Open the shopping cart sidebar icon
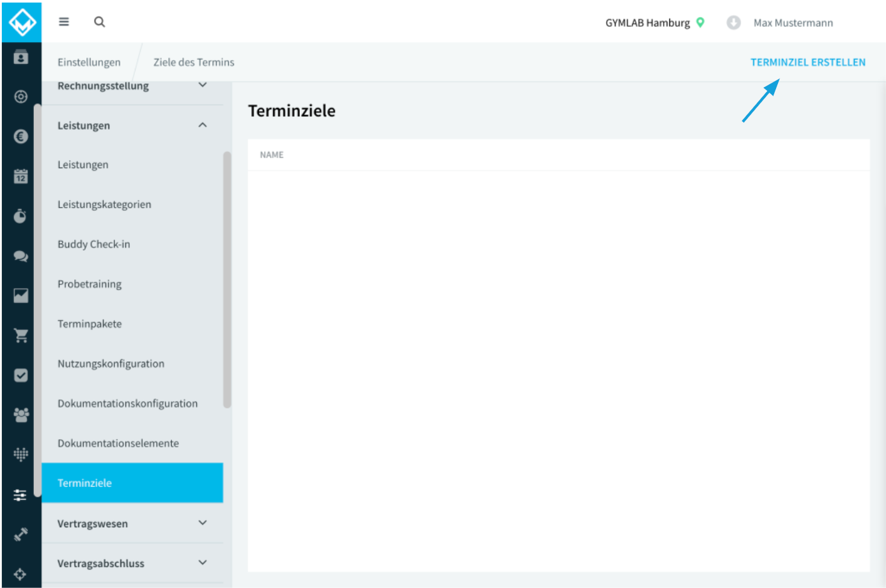This screenshot has width=886, height=588. [21, 336]
